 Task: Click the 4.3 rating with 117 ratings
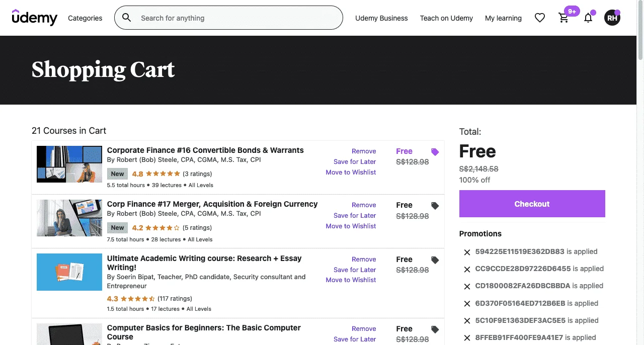[149, 299]
